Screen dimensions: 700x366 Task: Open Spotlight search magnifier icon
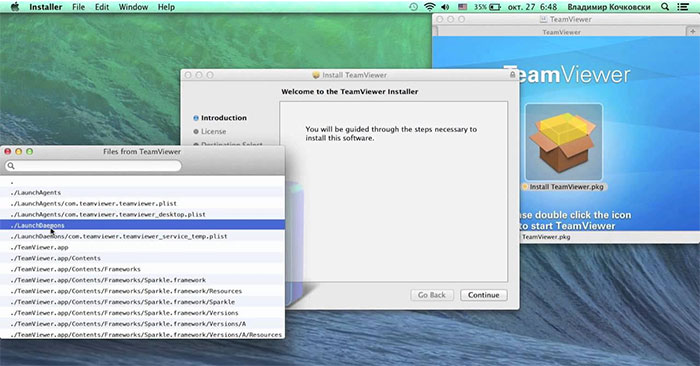tap(665, 7)
